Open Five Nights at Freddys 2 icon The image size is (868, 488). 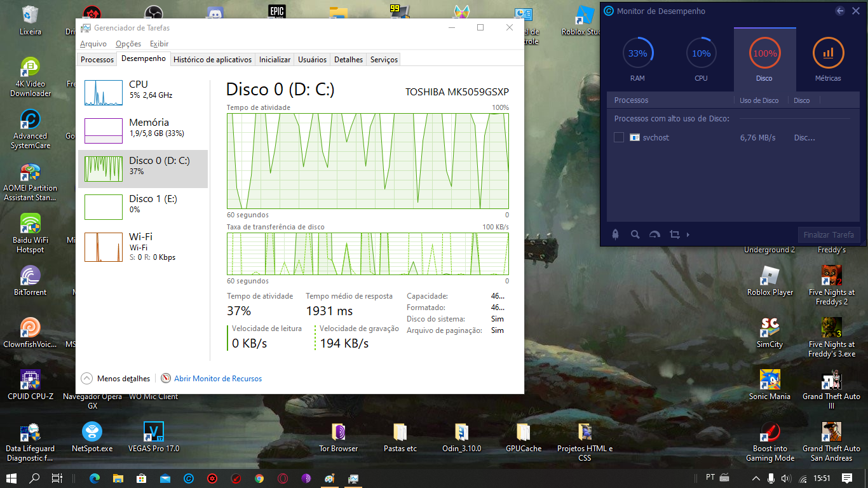point(831,285)
